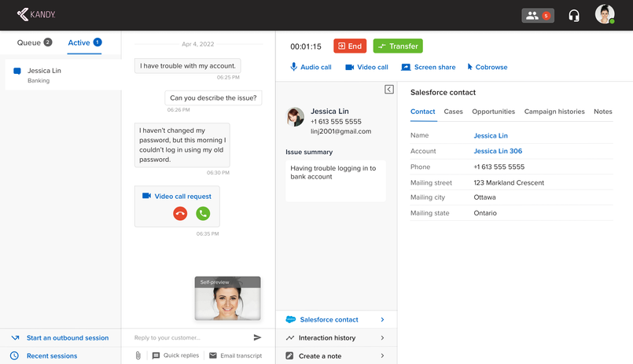Click the Ontario mailing state value
This screenshot has width=633, height=364.
(x=485, y=213)
